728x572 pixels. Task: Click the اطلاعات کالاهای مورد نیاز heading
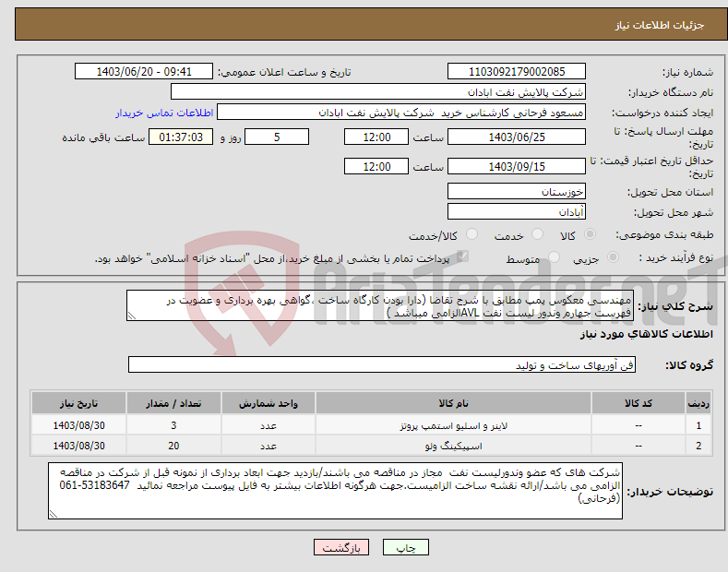pos(646,334)
